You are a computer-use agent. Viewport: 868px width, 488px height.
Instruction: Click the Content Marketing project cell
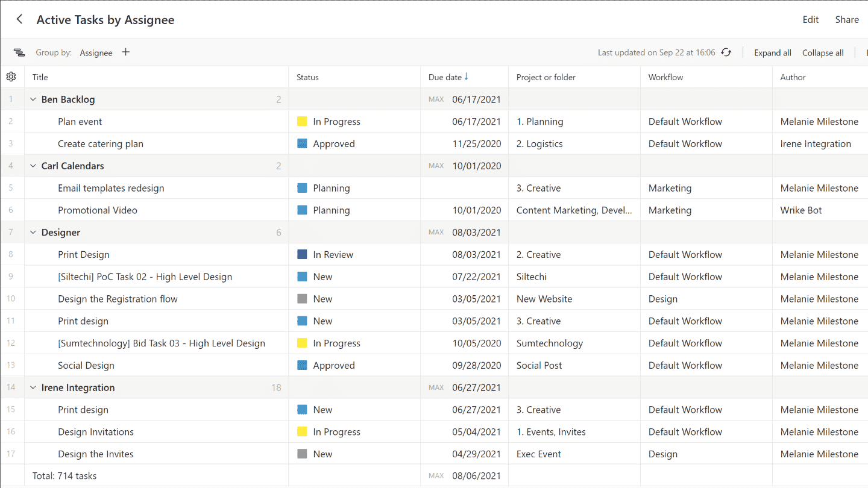tap(574, 210)
